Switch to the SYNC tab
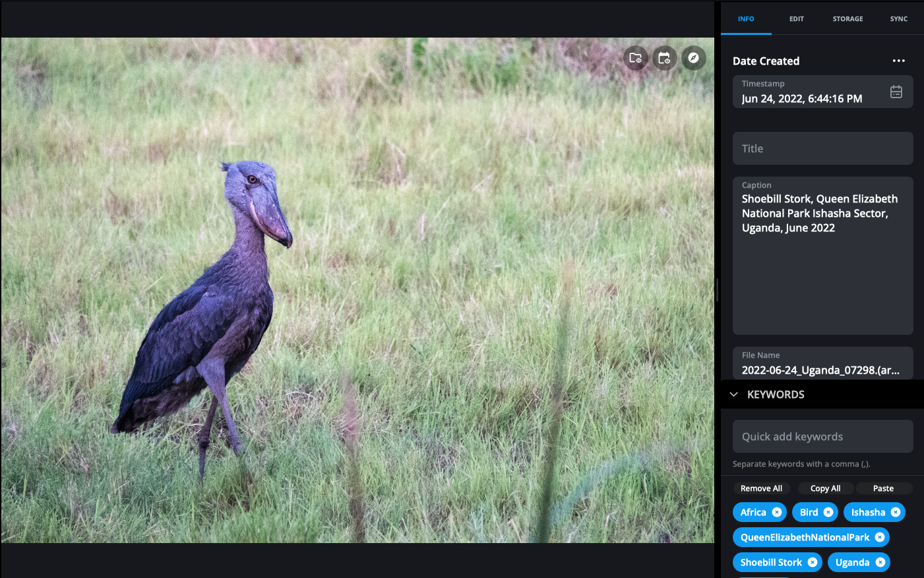 (898, 18)
